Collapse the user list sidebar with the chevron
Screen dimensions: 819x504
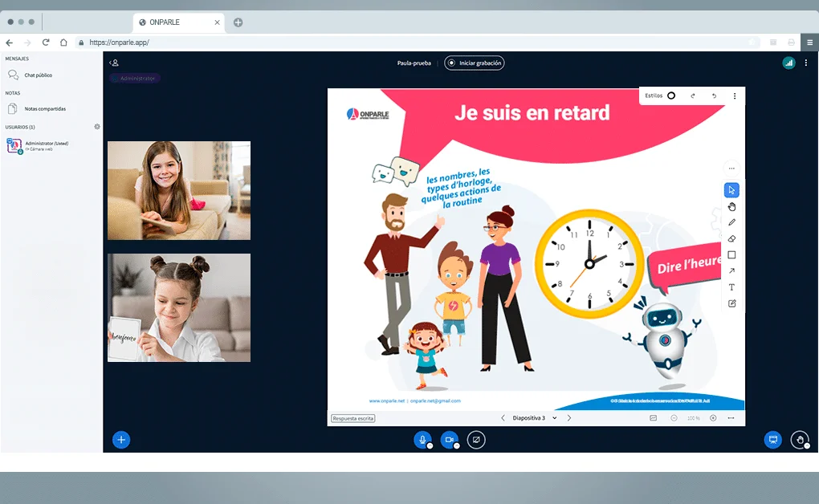click(x=112, y=62)
